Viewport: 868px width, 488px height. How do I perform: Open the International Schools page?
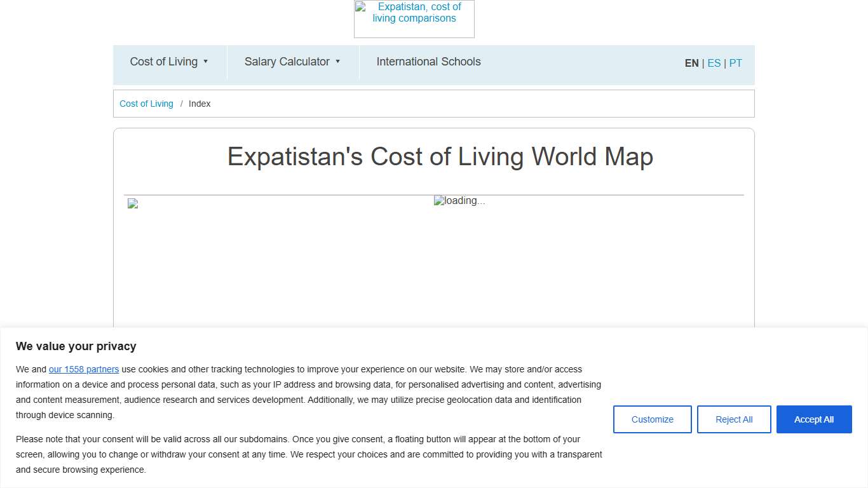[x=428, y=62]
